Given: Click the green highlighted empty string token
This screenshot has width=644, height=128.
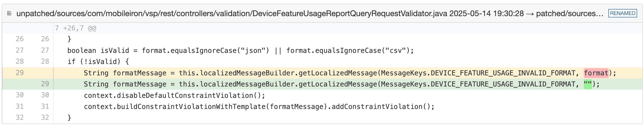Looking at the screenshot, I should [x=588, y=84].
